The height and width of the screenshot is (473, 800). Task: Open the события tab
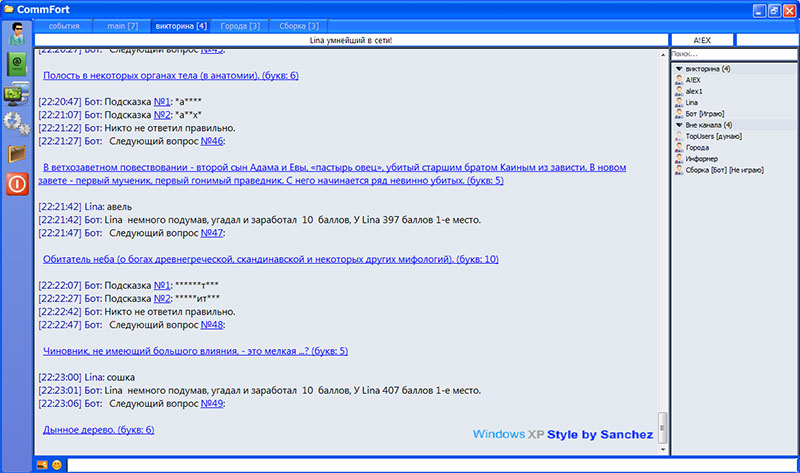64,25
